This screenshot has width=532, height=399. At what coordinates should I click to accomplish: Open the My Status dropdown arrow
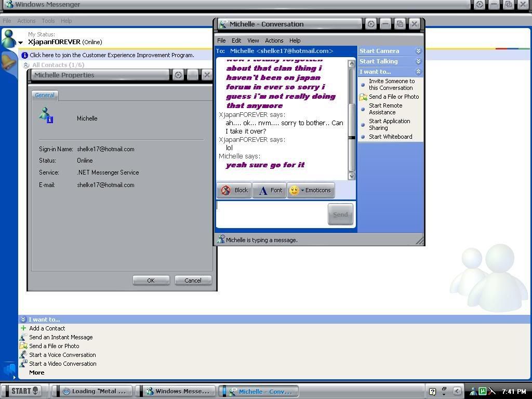(21, 43)
